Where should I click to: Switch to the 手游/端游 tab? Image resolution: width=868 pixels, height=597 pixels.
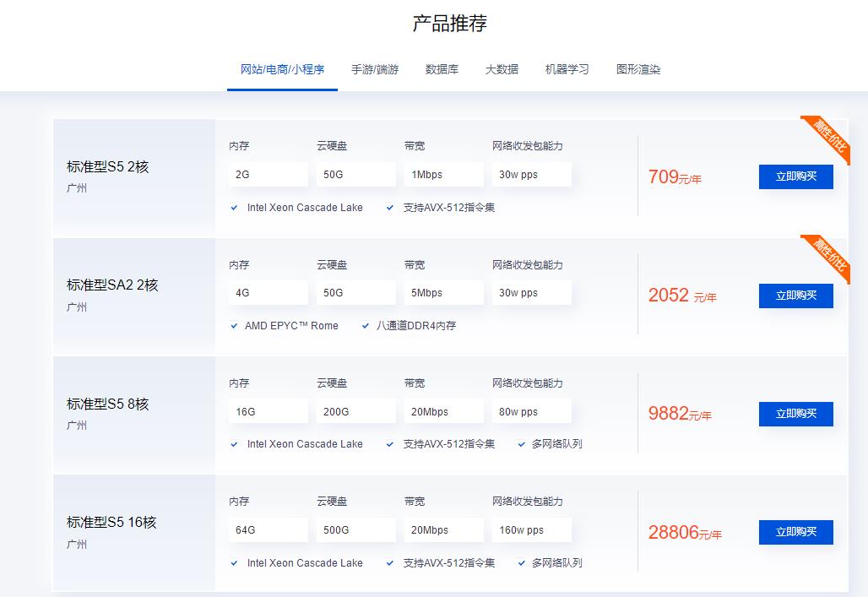[x=376, y=70]
